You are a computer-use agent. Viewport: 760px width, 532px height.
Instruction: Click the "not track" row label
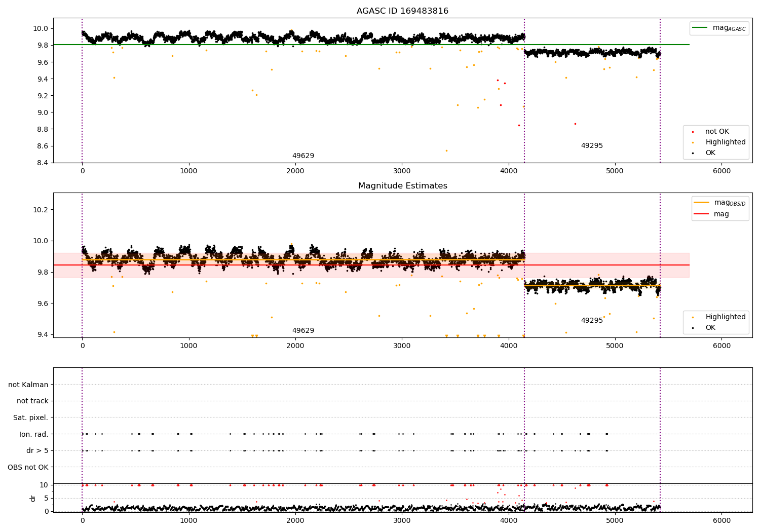click(x=32, y=401)
